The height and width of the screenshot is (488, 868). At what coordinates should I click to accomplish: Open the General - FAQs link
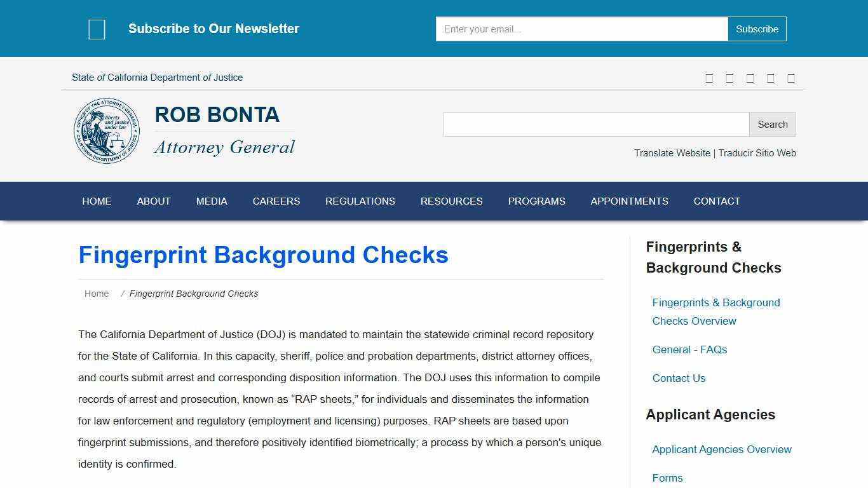click(689, 349)
